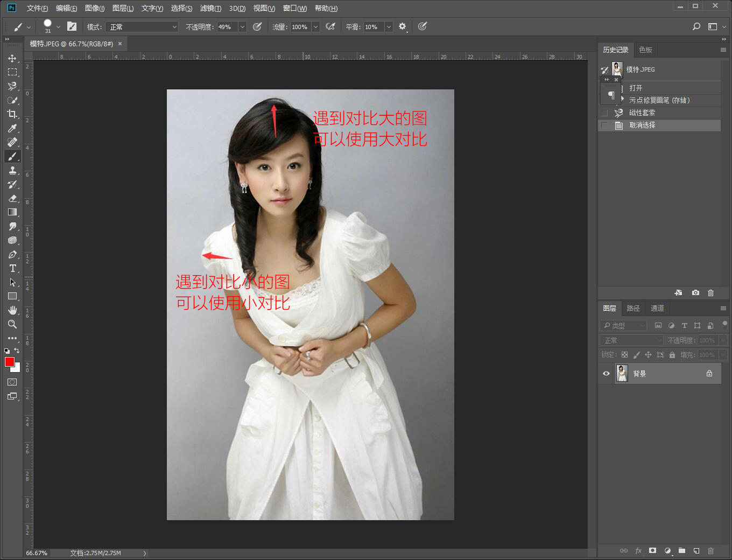Toggle lock transparent pixels
The width and height of the screenshot is (732, 560).
coord(624,355)
